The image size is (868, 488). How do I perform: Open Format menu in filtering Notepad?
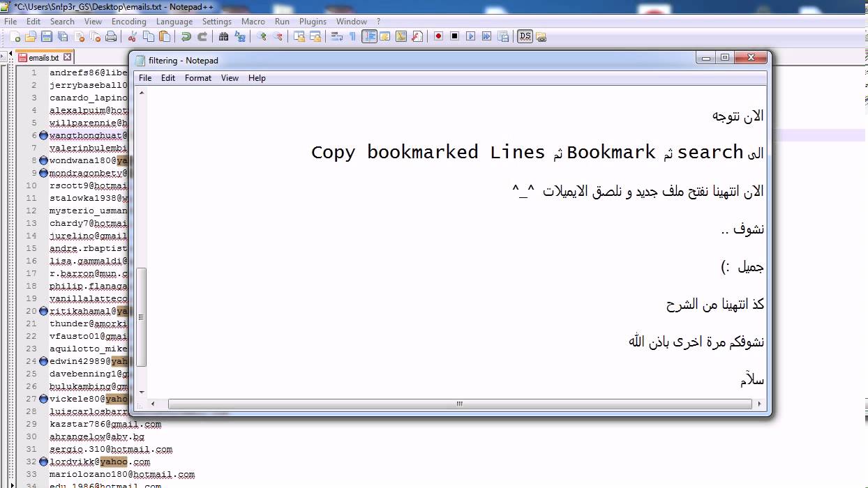click(198, 78)
